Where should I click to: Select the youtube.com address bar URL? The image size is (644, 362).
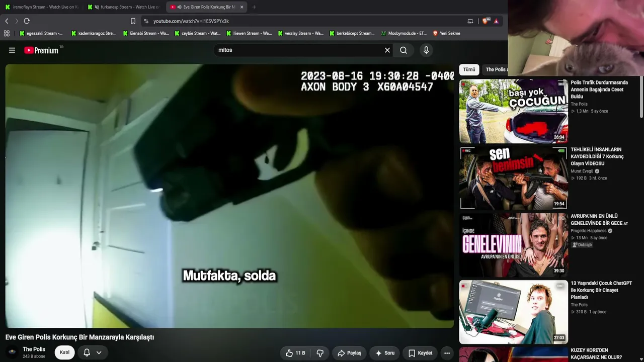click(191, 21)
